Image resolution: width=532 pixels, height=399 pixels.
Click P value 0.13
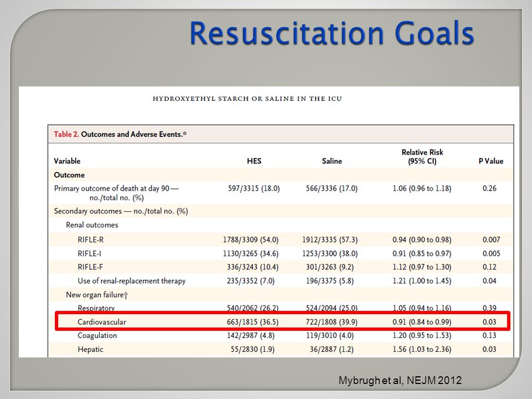(x=489, y=336)
